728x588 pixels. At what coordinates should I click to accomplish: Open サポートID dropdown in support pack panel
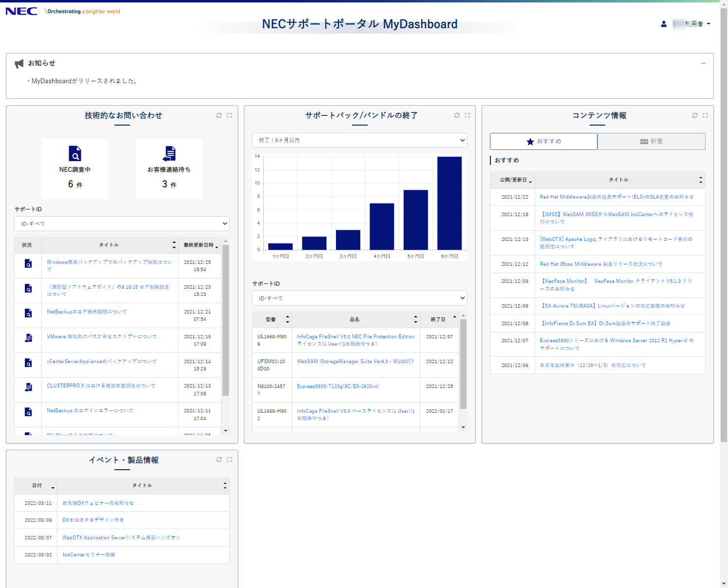pyautogui.click(x=360, y=298)
